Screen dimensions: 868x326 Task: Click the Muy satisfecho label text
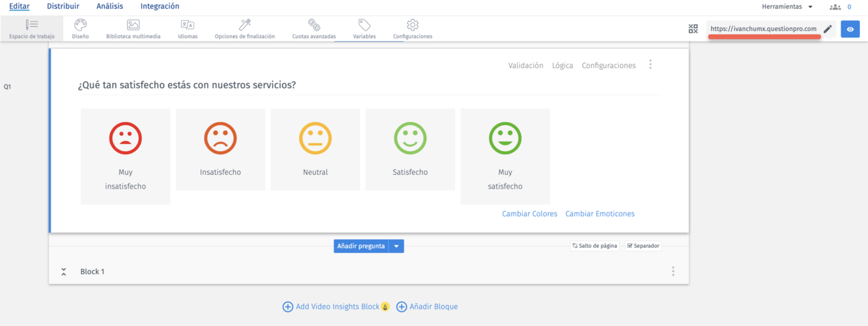[x=505, y=179]
